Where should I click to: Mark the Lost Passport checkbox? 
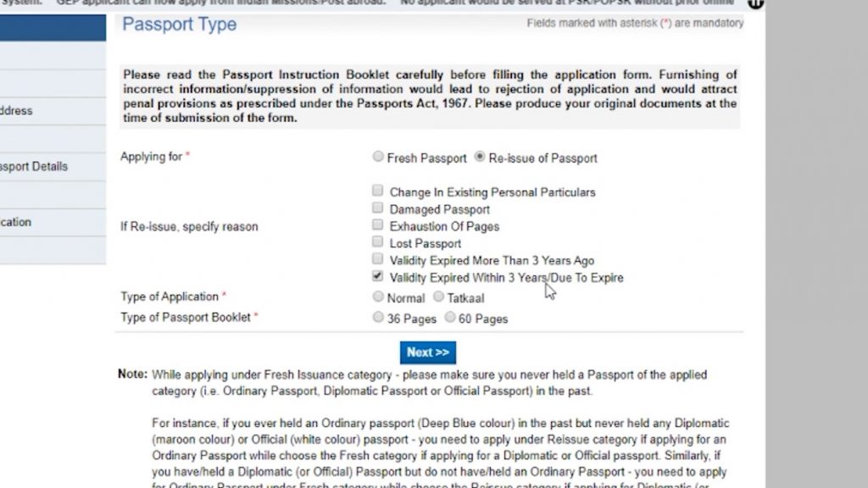coord(377,242)
